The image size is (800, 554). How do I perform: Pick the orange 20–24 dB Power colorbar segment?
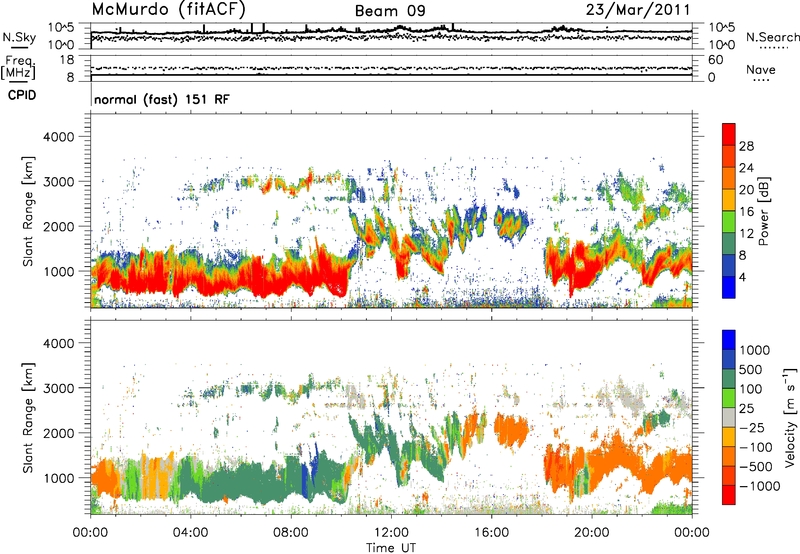coord(729,178)
